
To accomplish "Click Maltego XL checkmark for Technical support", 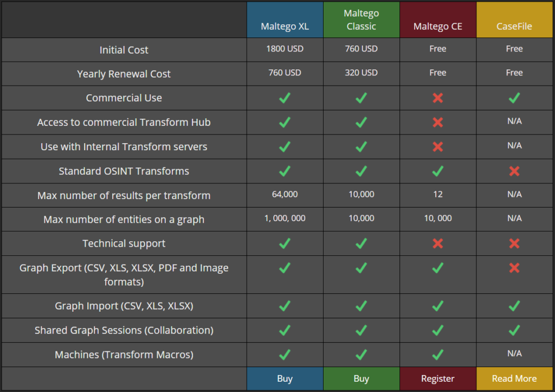I will [x=285, y=243].
